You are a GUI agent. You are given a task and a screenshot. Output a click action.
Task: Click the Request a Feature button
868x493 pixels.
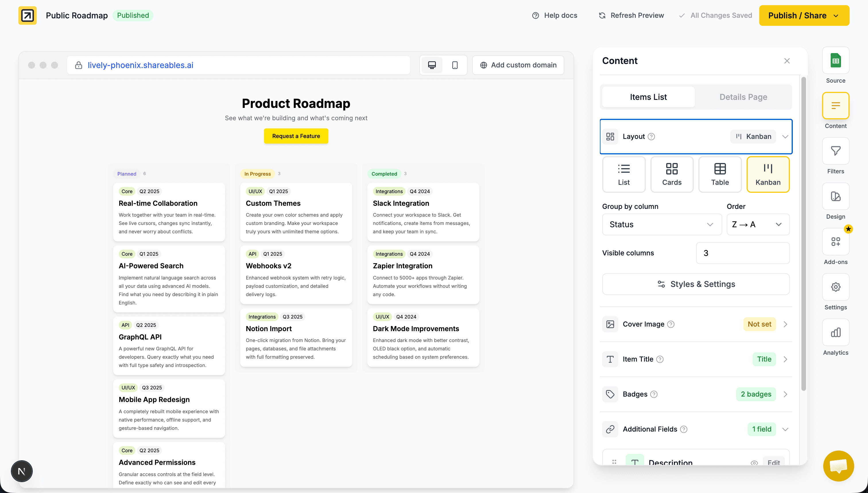(x=296, y=136)
